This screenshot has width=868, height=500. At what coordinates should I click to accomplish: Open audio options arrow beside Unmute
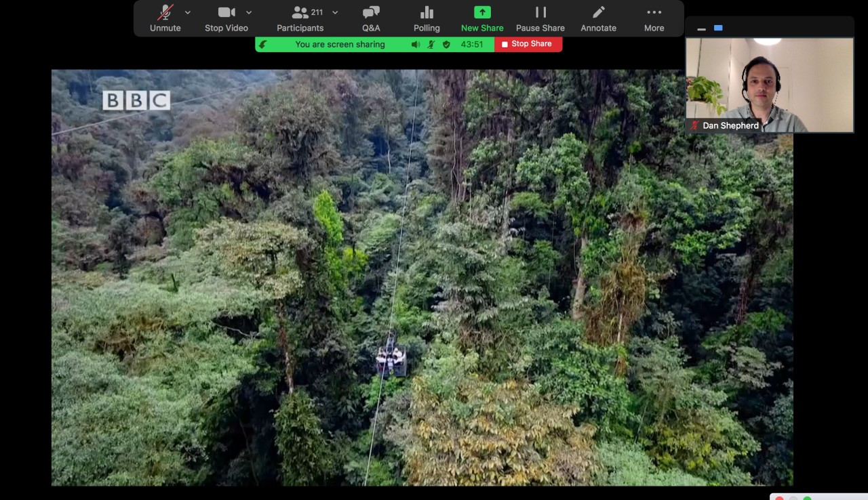click(188, 12)
